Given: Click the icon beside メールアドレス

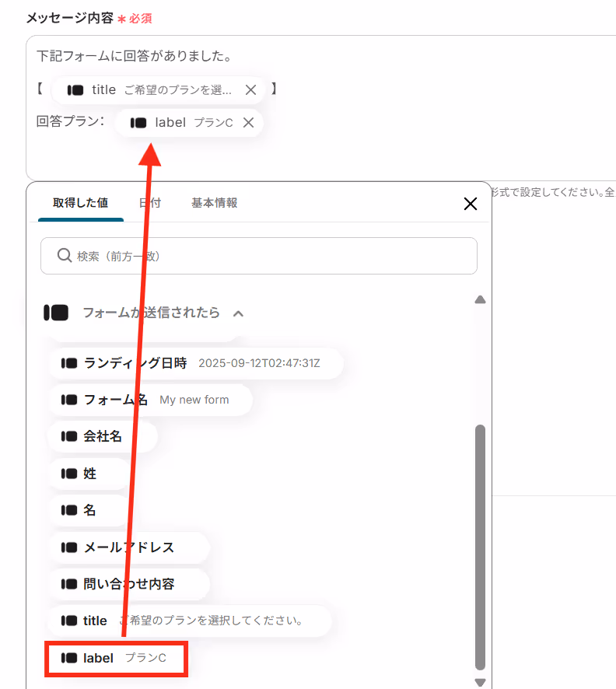Looking at the screenshot, I should pos(69,547).
